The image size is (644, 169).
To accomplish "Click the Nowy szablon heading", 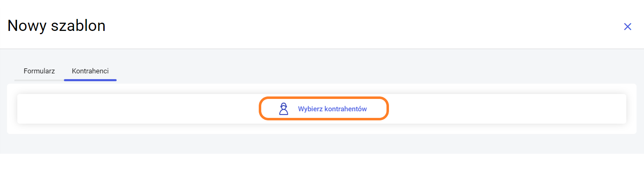I will coord(56,26).
